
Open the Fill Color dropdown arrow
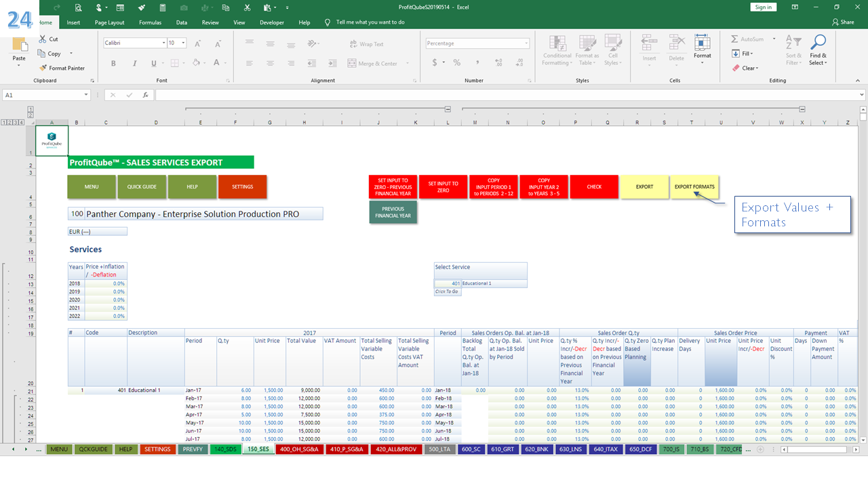point(205,63)
